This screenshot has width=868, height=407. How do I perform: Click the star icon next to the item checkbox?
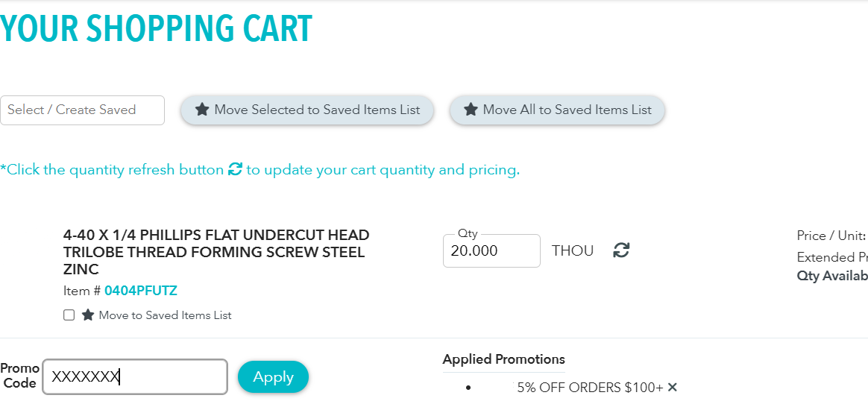point(88,315)
